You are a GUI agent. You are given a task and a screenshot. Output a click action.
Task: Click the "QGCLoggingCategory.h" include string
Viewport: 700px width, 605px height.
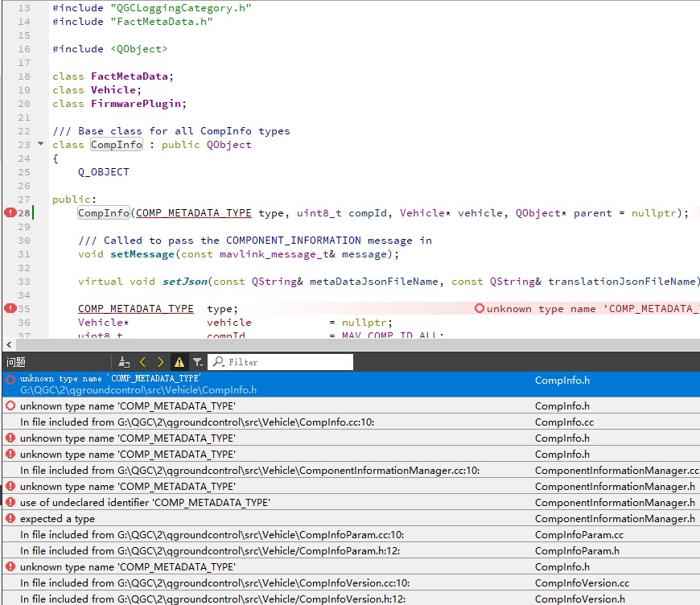tap(181, 8)
